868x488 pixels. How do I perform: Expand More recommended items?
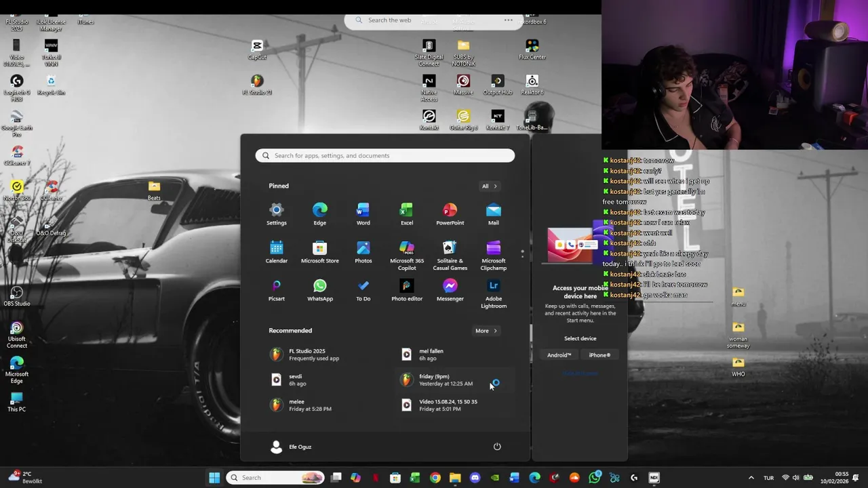tap(487, 331)
